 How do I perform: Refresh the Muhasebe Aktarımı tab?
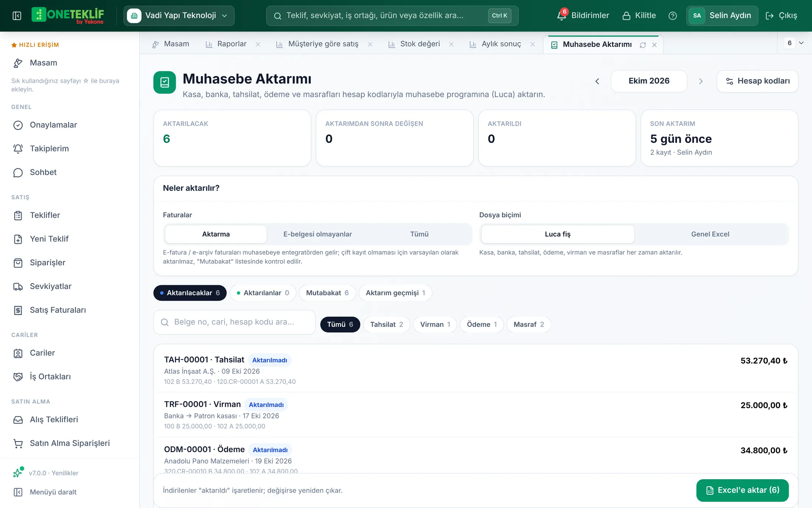click(x=643, y=45)
